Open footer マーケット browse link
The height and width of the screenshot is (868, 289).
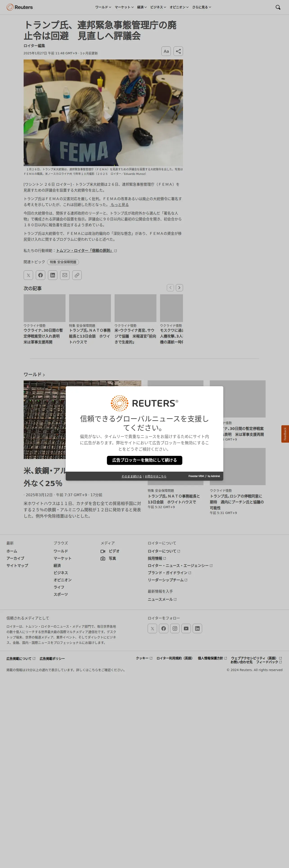tap(63, 558)
